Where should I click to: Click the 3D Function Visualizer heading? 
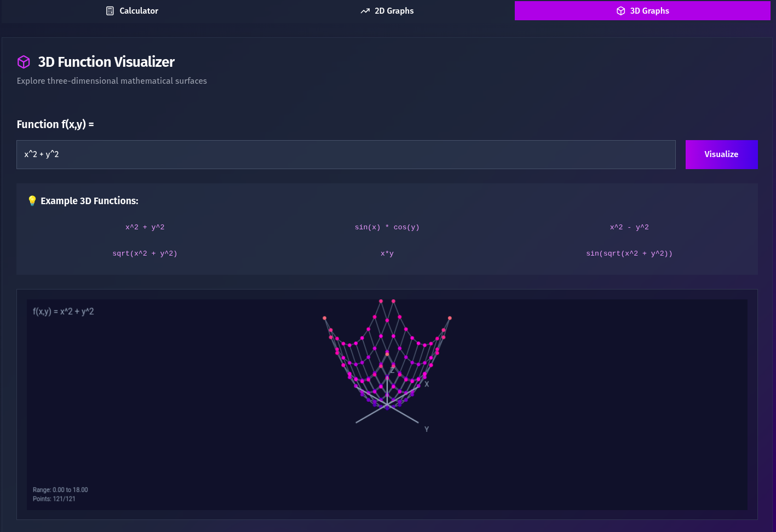point(106,62)
